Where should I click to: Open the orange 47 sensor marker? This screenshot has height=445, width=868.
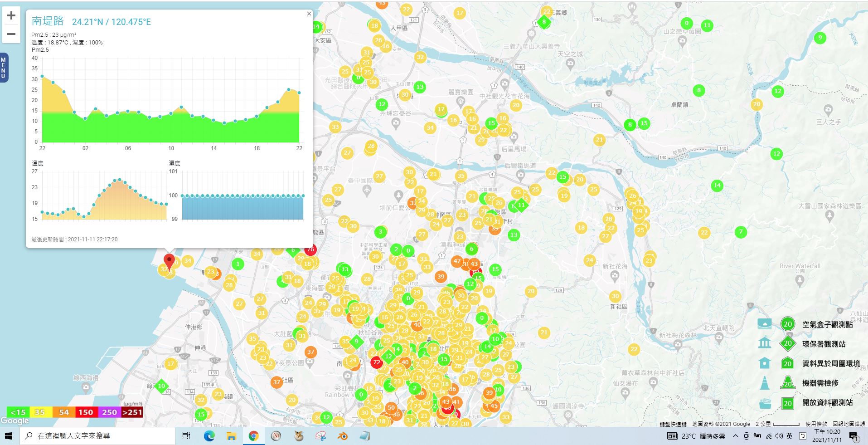tap(457, 261)
